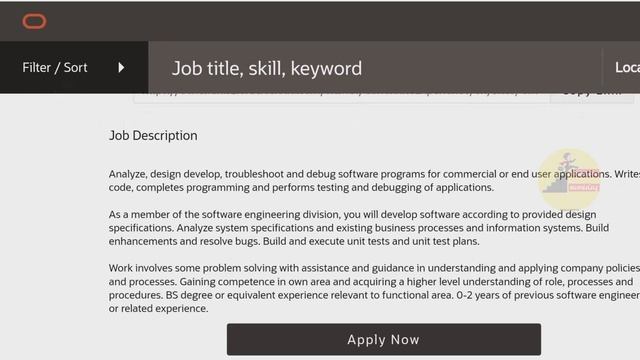Click the paragraph starting 'As a member'
Screen dimensions: 640x360
[359, 228]
